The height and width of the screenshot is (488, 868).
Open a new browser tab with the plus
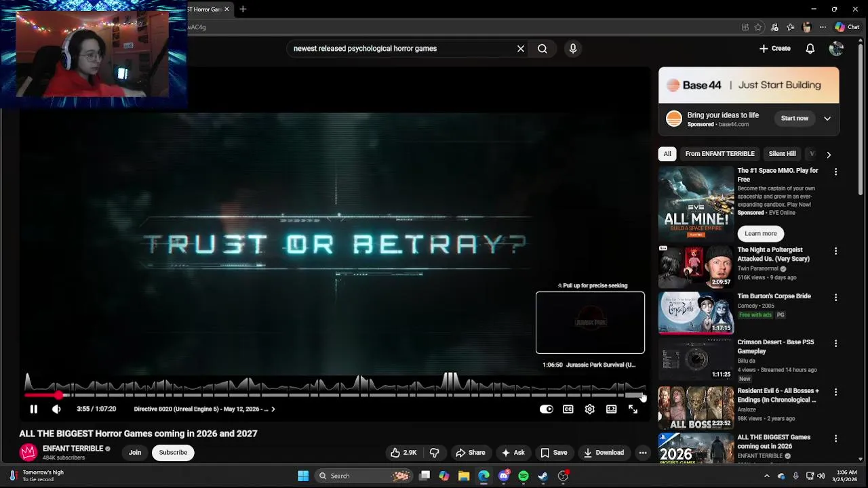243,9
